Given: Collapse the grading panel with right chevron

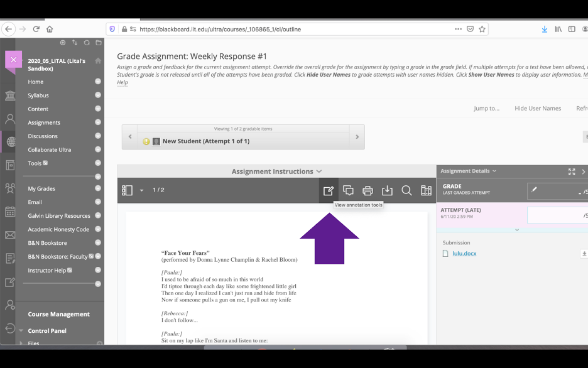Looking at the screenshot, I should [x=583, y=171].
